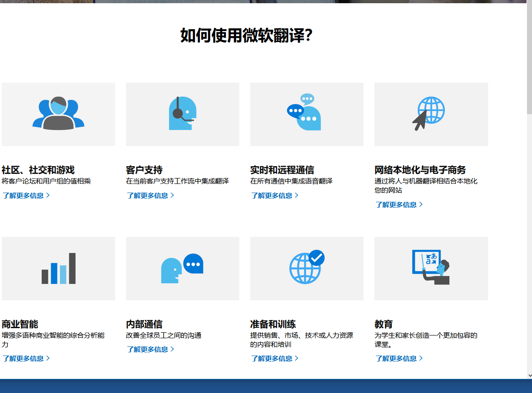This screenshot has width=532, height=393.
Task: Click description 将客户论坛和用户组的值相乘
Action: [x=46, y=181]
